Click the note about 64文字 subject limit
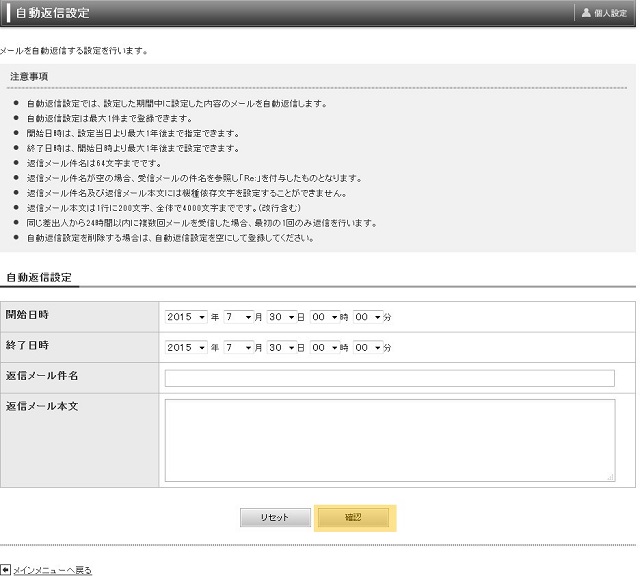 click(94, 163)
